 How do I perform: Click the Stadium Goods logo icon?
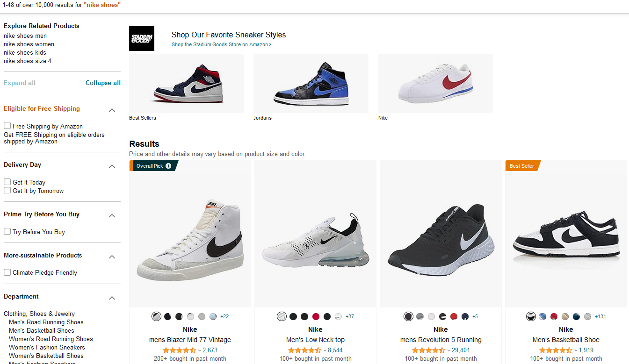tap(142, 38)
